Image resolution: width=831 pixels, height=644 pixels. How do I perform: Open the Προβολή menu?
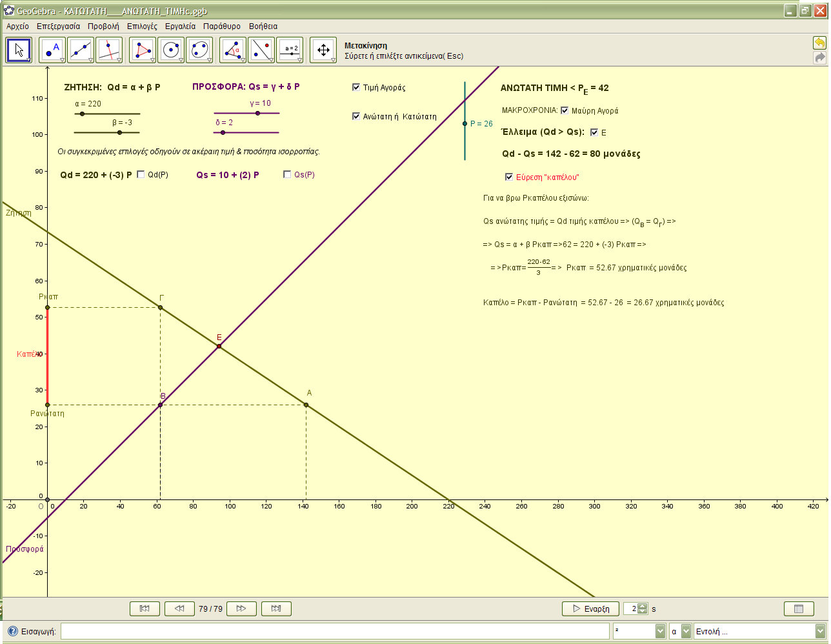click(x=103, y=26)
